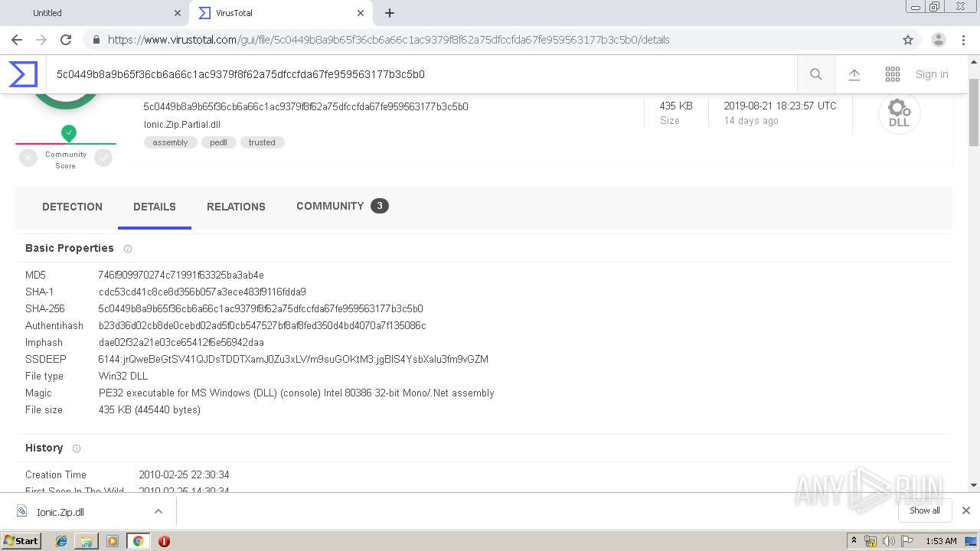The width and height of the screenshot is (980, 551).
Task: Open the RELATIONS tab
Action: [x=236, y=207]
